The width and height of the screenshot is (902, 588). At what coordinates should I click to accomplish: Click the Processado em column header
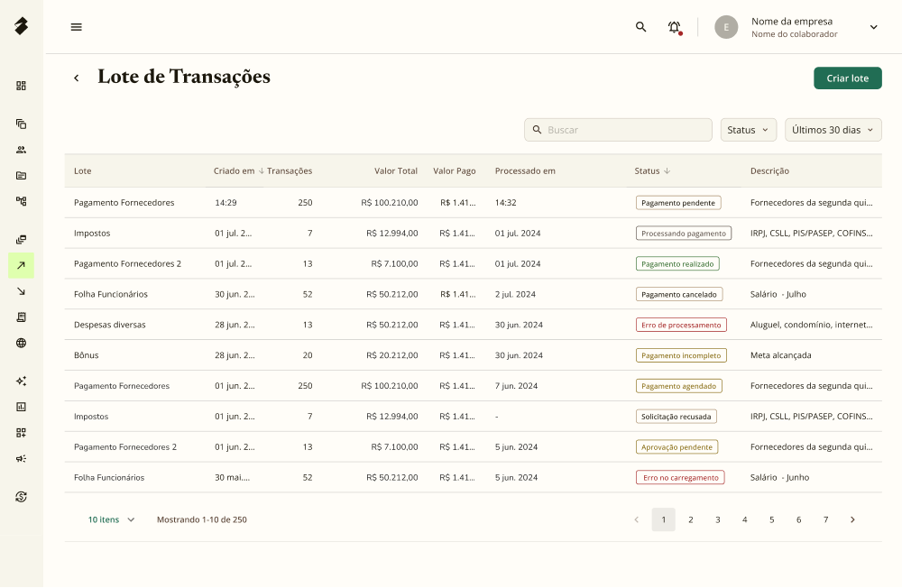[525, 170]
